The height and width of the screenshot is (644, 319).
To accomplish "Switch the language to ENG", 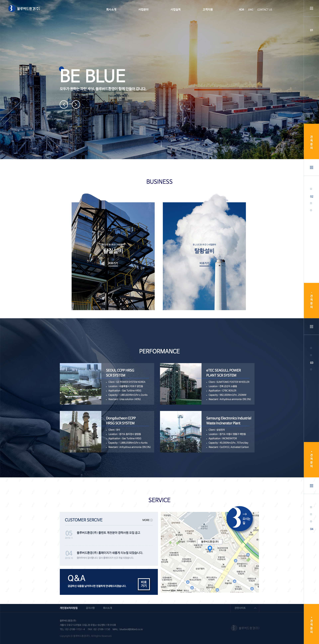I will click(x=251, y=10).
